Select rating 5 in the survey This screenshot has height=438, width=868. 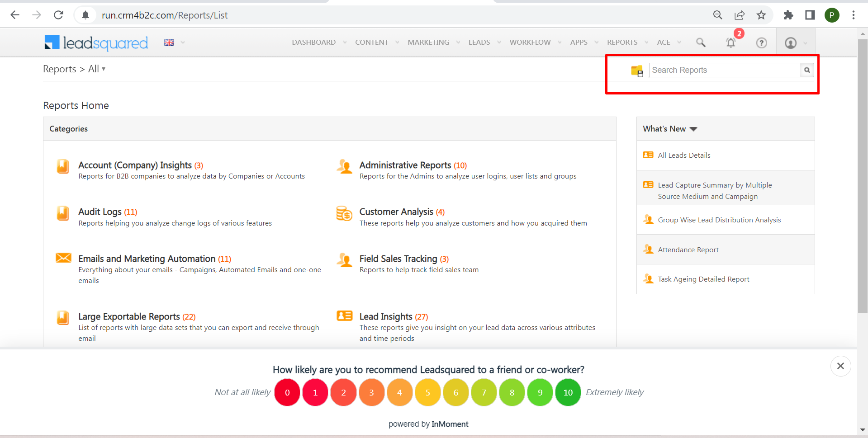pyautogui.click(x=427, y=392)
